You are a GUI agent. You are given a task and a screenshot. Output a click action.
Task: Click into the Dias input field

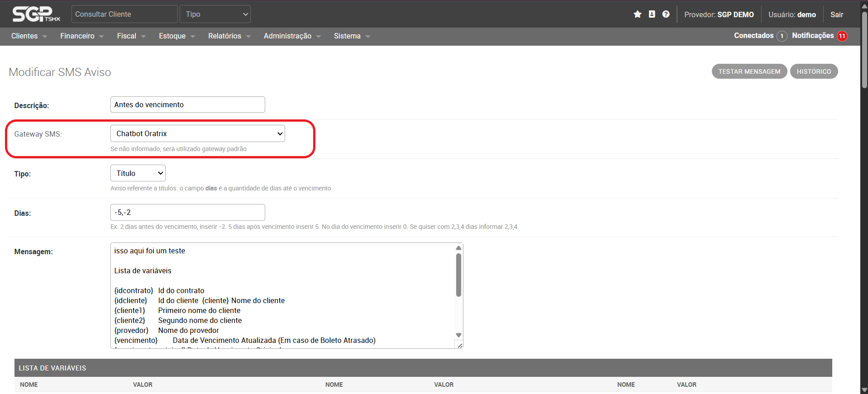pos(187,213)
